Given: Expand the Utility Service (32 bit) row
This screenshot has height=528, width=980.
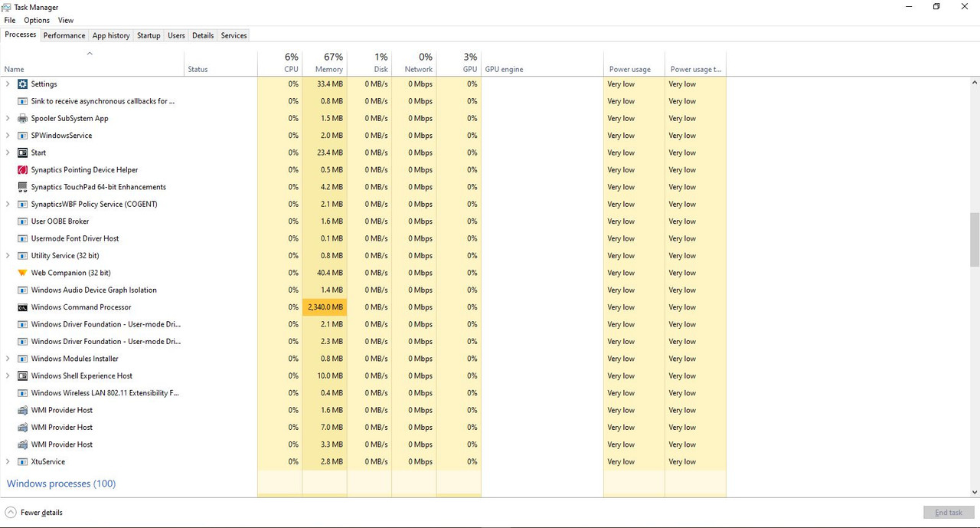Looking at the screenshot, I should [x=8, y=256].
